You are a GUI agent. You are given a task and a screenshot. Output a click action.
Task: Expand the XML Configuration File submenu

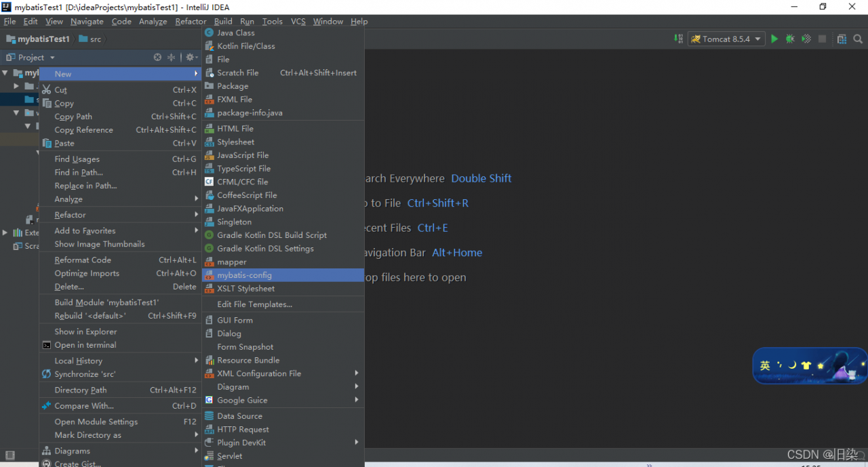point(283,373)
